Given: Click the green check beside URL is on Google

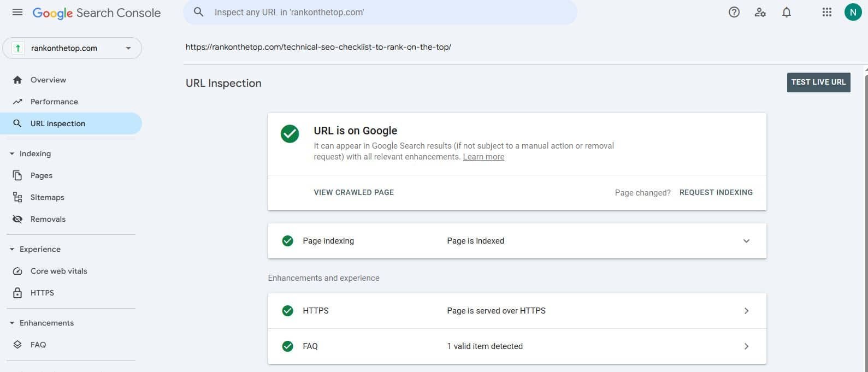Looking at the screenshot, I should click(290, 134).
